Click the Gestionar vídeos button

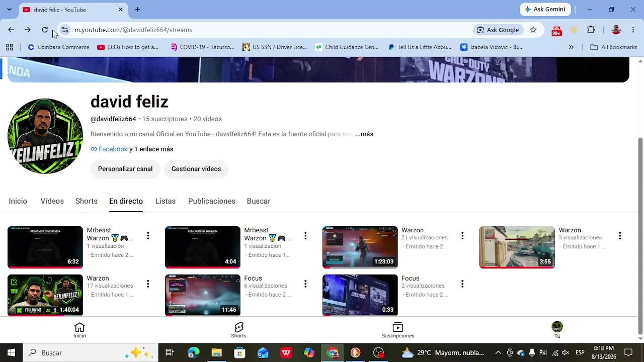pos(196,169)
